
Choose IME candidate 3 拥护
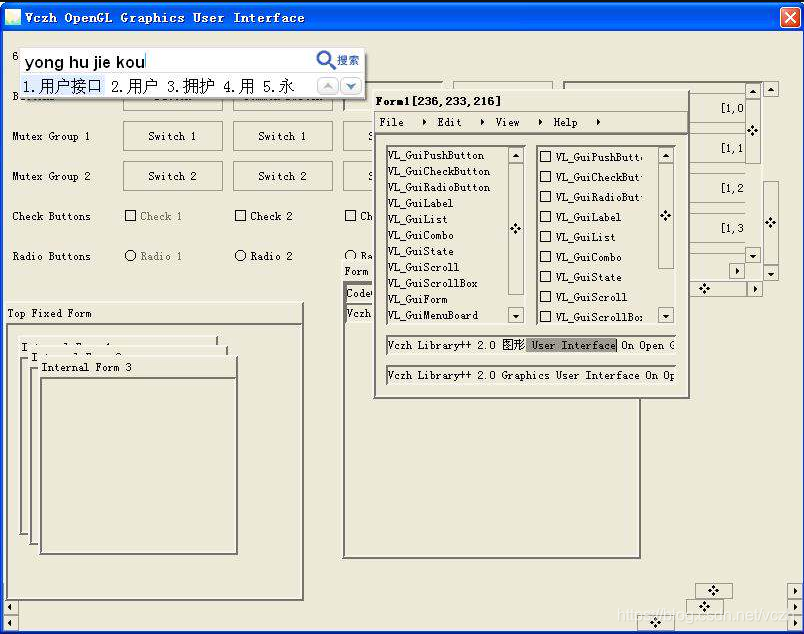point(191,86)
